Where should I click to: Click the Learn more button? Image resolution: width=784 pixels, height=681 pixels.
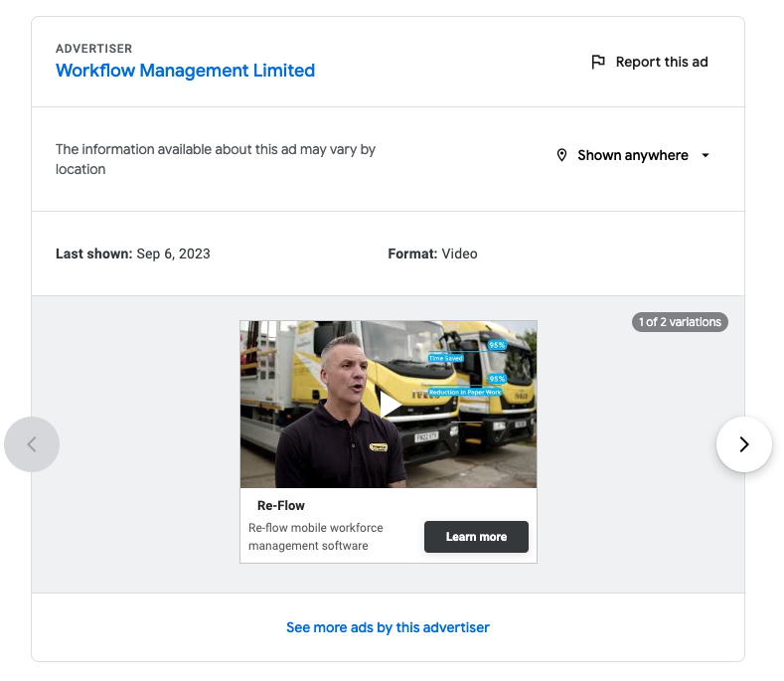[476, 537]
